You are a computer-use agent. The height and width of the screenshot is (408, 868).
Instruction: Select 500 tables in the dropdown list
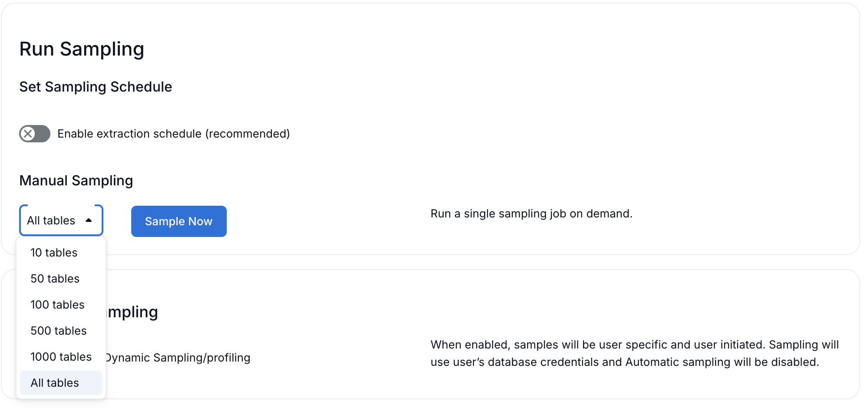[59, 331]
